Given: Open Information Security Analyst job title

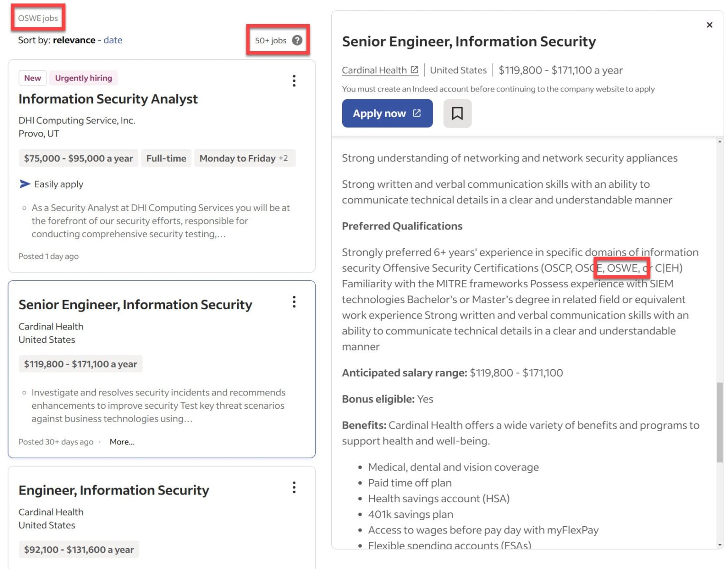Looking at the screenshot, I should [108, 99].
